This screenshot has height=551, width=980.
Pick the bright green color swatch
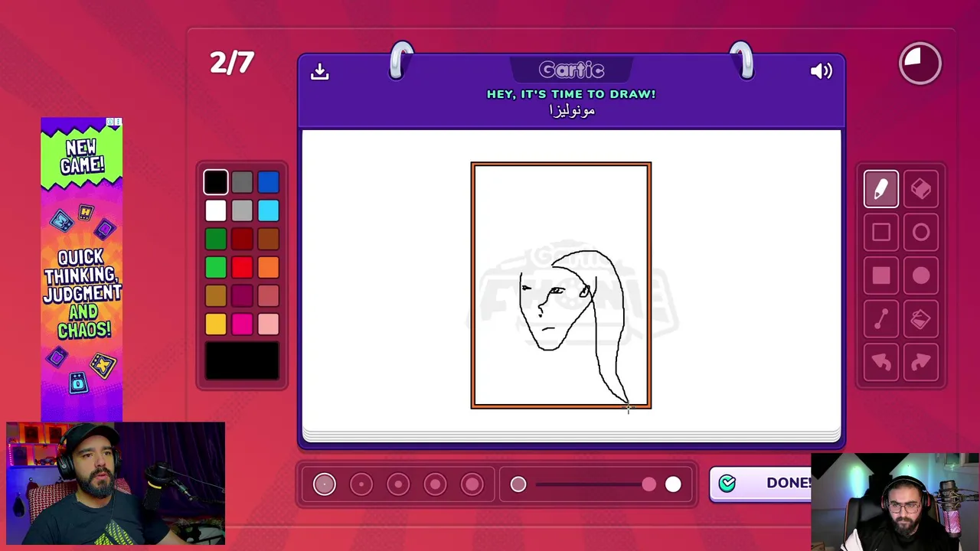coord(216,267)
